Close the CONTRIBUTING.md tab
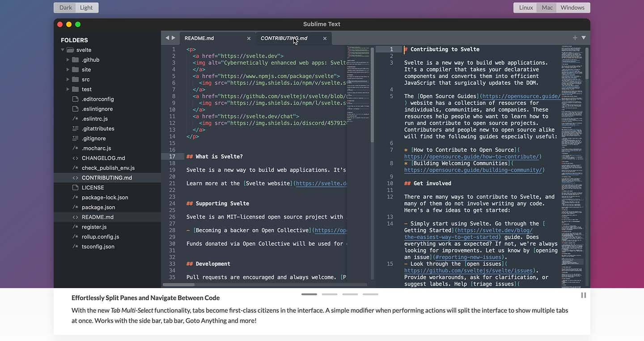This screenshot has height=341, width=644. [325, 38]
